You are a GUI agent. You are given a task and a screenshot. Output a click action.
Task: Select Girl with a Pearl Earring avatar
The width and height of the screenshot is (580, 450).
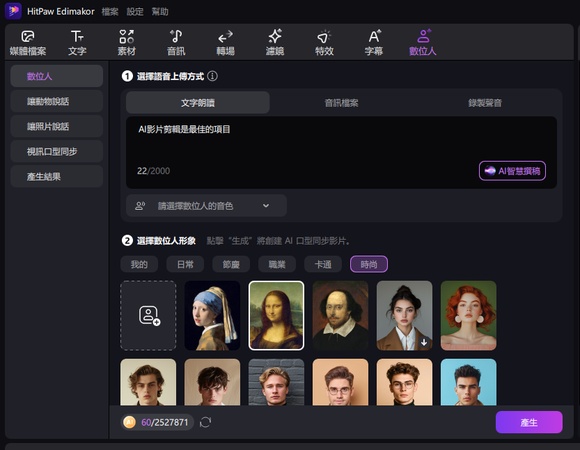pyautogui.click(x=212, y=315)
